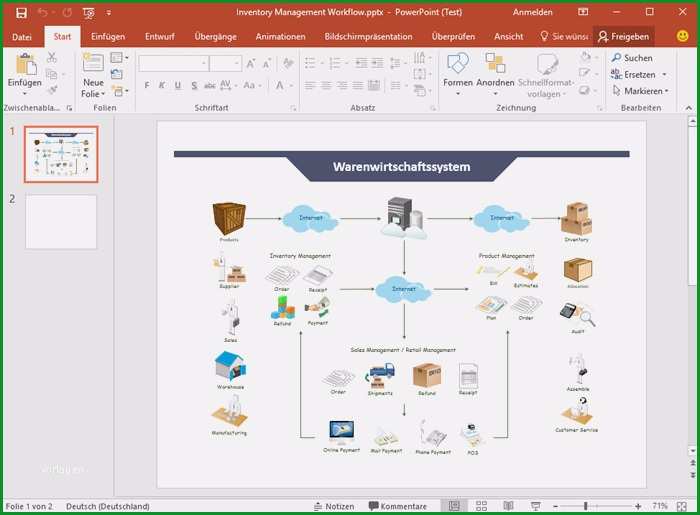Open Schnellformatvorlagen quick styles
Viewport: 700px width, 515px height.
coord(545,75)
